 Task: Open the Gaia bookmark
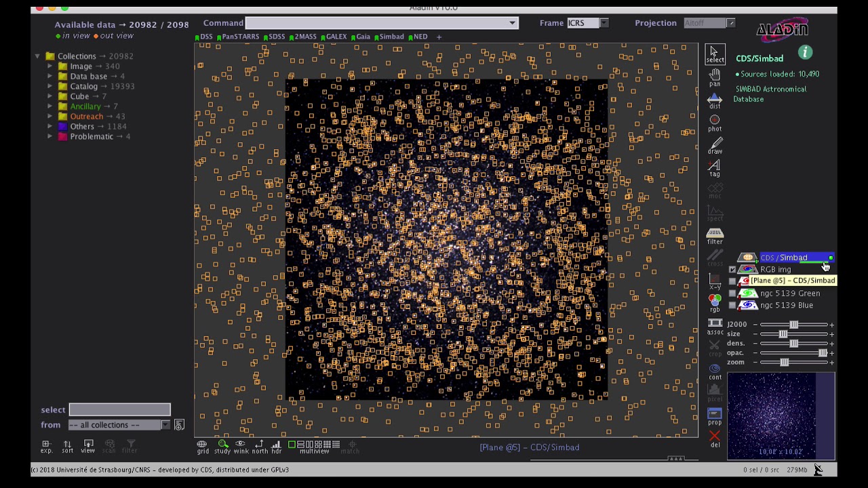[361, 37]
